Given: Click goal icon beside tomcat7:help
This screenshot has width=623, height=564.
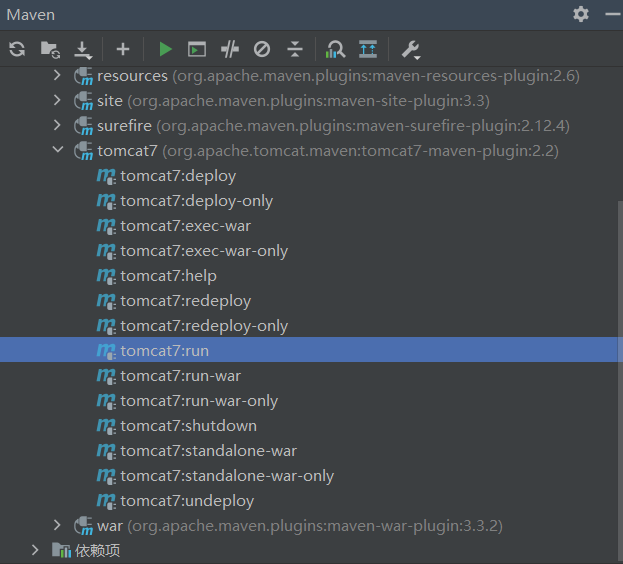Looking at the screenshot, I should point(106,276).
